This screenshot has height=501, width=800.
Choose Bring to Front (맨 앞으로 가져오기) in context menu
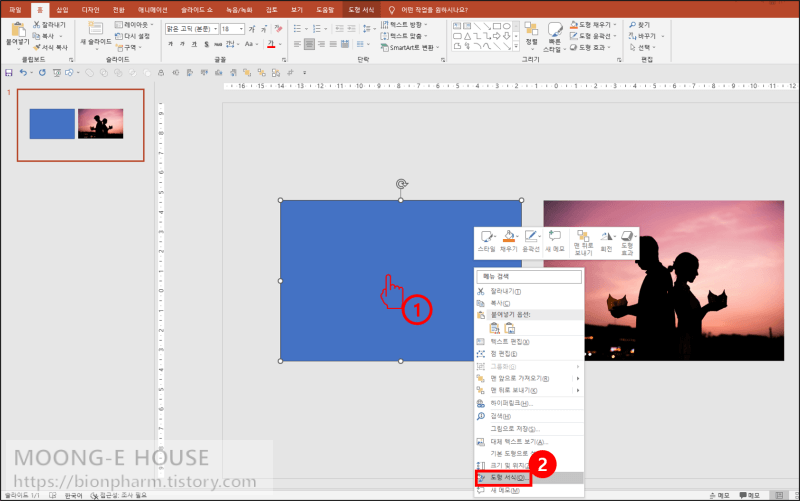coord(529,379)
